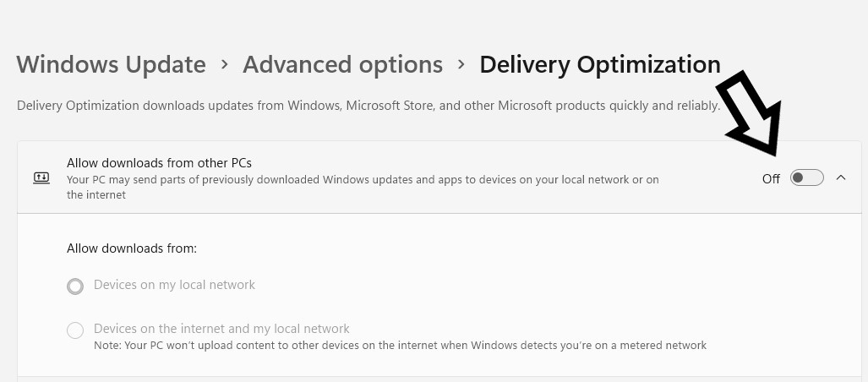Click the 'Devices on my local network' label text
The image size is (868, 382).
(x=174, y=285)
